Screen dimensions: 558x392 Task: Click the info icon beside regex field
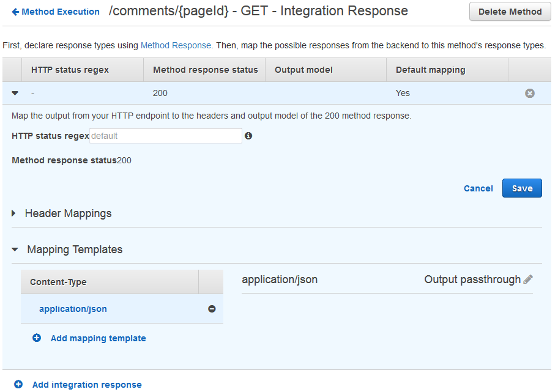coord(248,136)
